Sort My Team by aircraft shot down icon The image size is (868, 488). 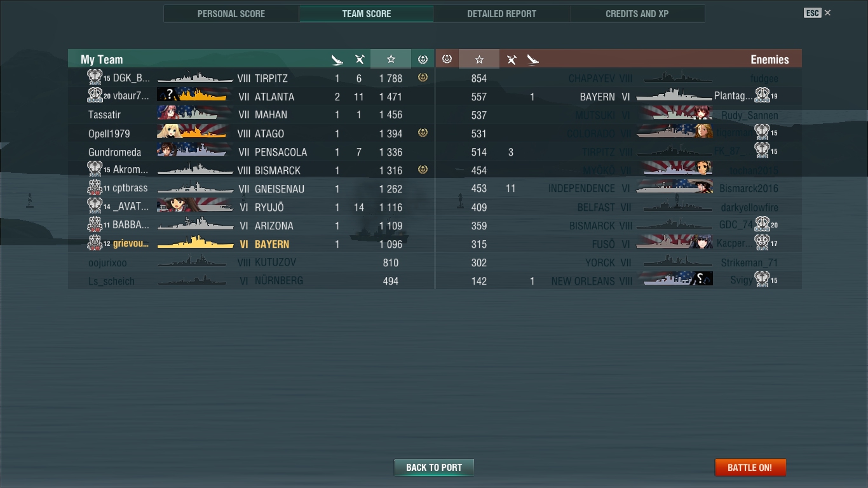tap(359, 60)
